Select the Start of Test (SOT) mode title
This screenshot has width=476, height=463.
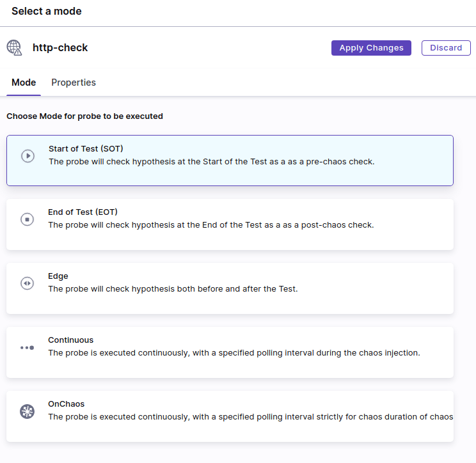pyautogui.click(x=86, y=148)
